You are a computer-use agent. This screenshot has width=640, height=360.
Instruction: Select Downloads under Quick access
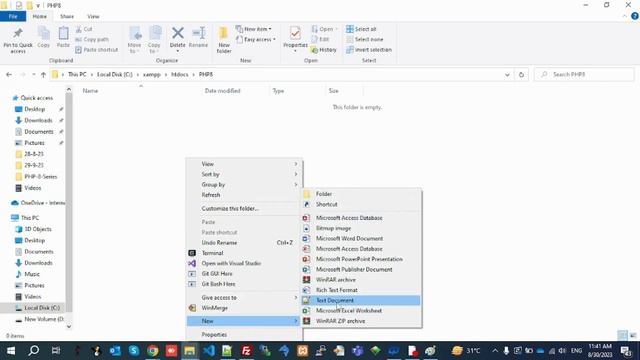pos(38,120)
